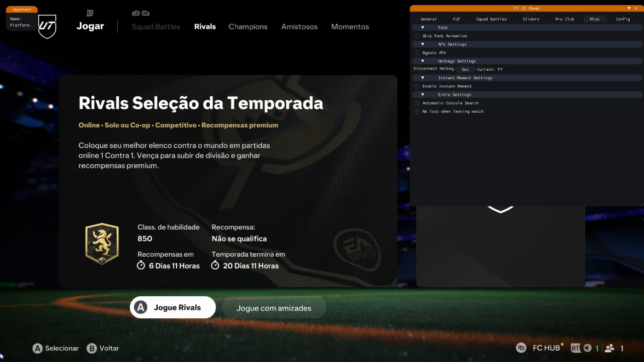Check No loss when leaving match

[x=417, y=111]
